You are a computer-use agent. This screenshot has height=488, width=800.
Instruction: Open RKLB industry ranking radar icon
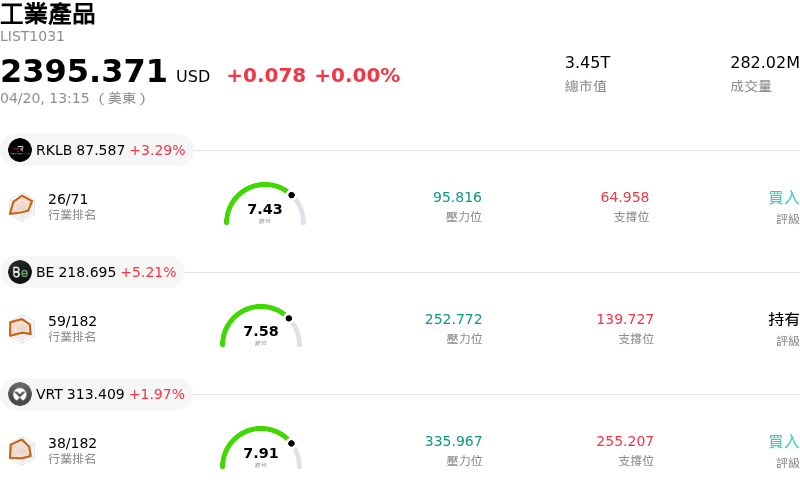click(x=22, y=206)
